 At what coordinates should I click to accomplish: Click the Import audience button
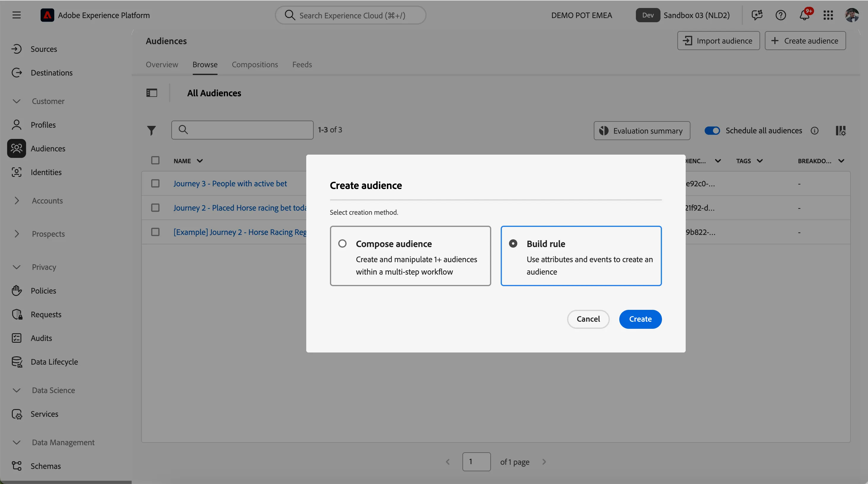click(x=718, y=41)
